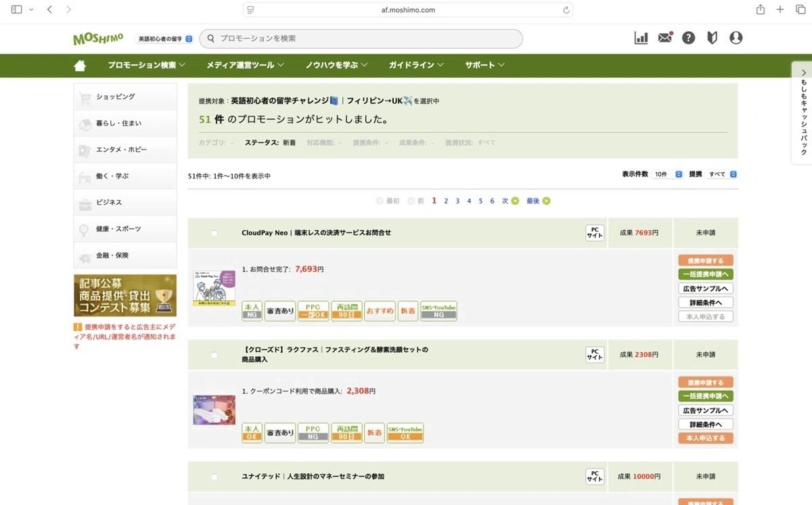Tick the checkbox beside ラクファス promotion
Viewport: 812px width, 505px height.
214,354
